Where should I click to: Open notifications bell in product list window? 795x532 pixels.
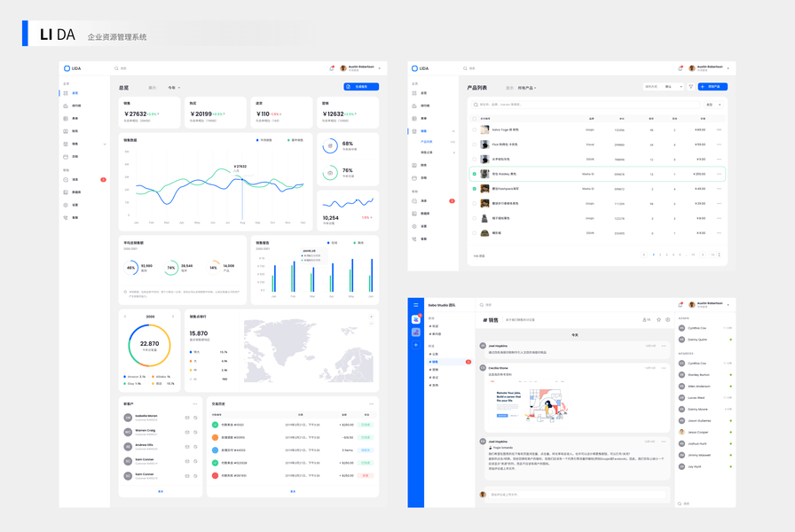(680, 68)
